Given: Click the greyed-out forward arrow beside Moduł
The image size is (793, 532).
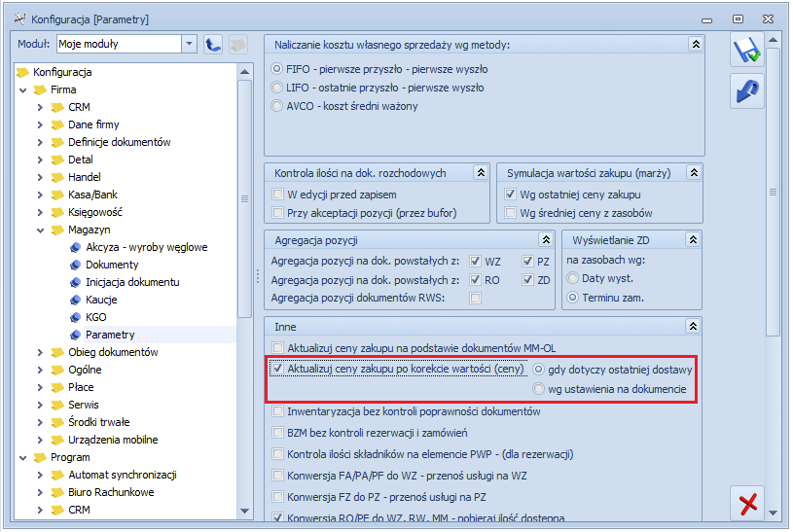Looking at the screenshot, I should coord(237,45).
